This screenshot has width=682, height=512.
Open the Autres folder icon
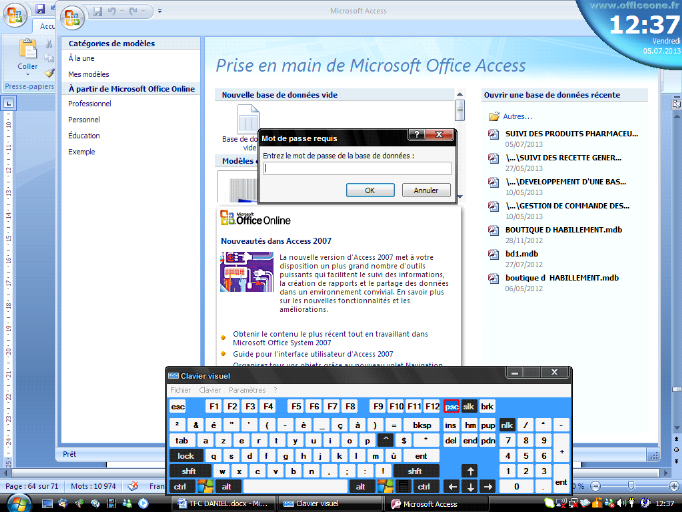click(494, 117)
